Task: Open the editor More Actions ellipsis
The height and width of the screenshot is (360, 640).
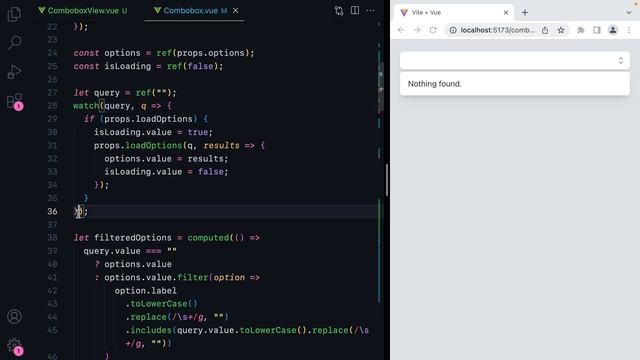Action: click(x=370, y=11)
